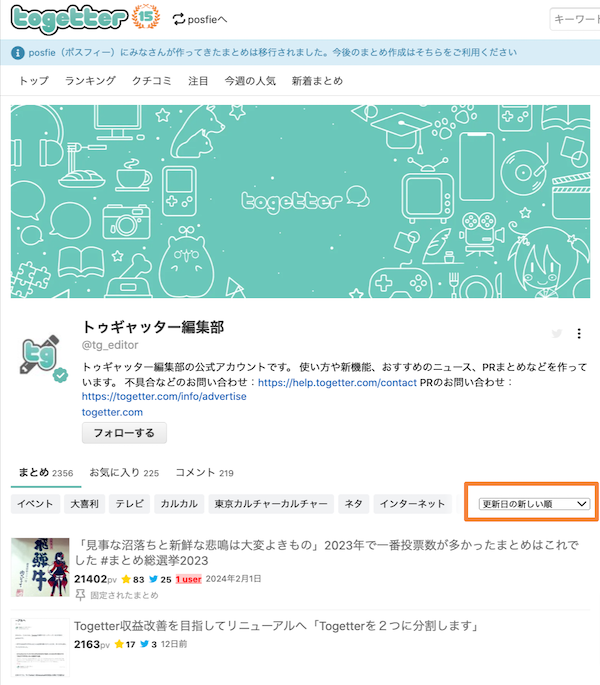Open the ランキング menu item

point(90,81)
